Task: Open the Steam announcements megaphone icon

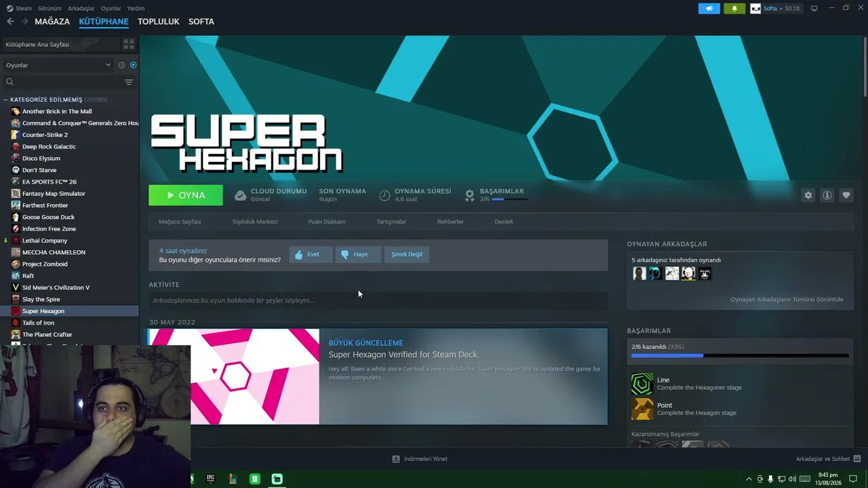Action: tap(709, 9)
